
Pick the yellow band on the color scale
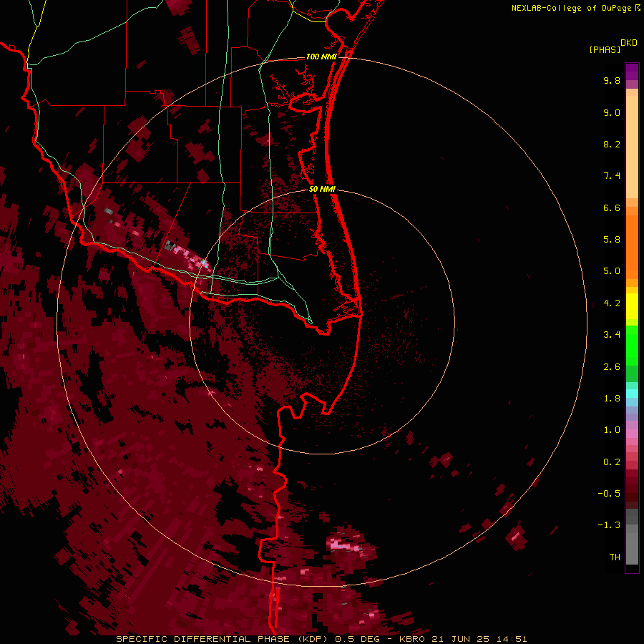click(632, 306)
